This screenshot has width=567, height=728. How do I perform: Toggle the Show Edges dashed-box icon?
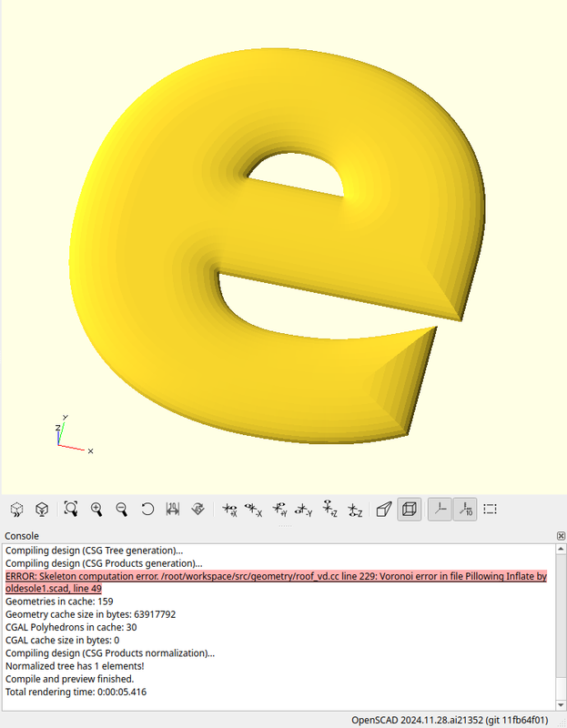click(x=490, y=510)
